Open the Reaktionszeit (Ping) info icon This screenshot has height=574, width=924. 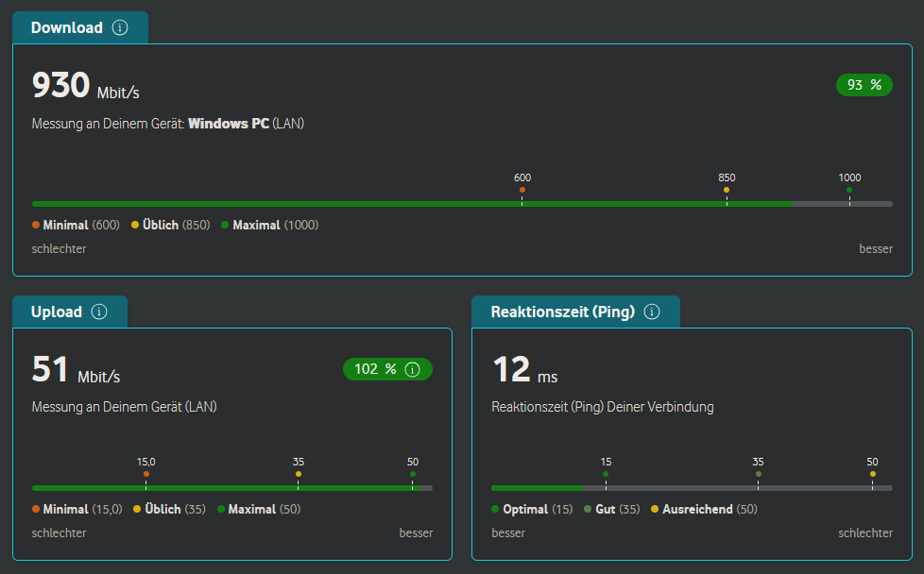coord(651,312)
